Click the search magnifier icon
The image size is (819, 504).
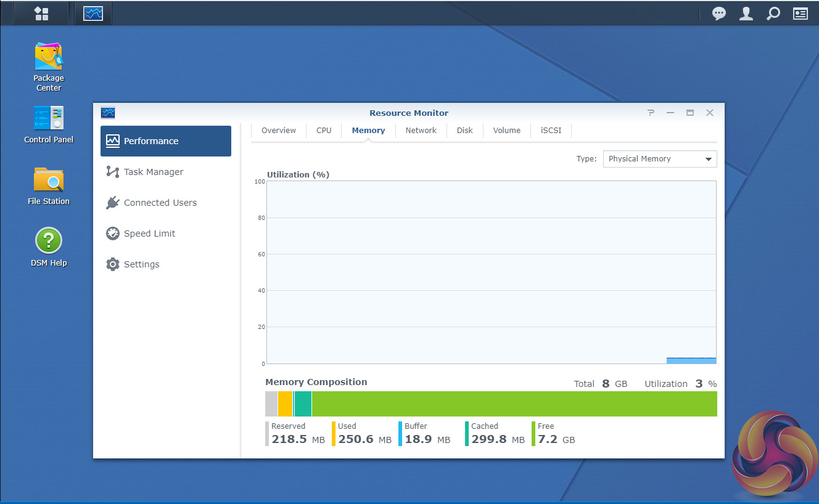tap(773, 13)
